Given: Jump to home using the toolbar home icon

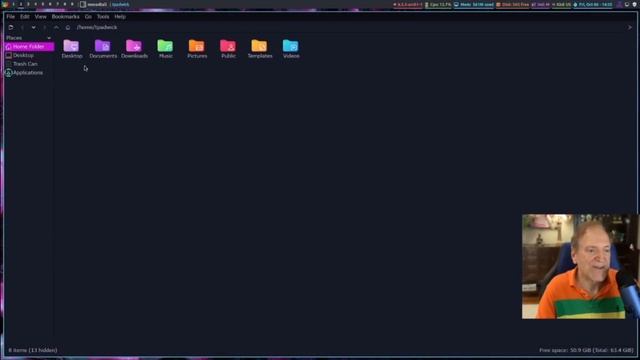Looking at the screenshot, I should tap(68, 27).
